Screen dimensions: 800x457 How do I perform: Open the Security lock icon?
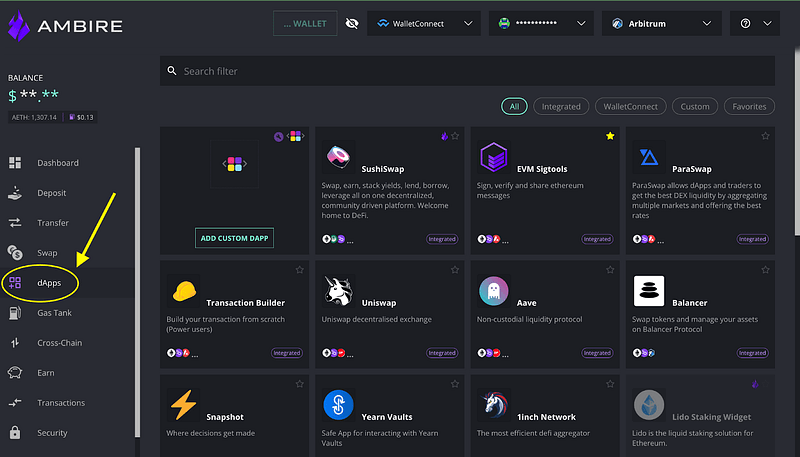tap(15, 433)
